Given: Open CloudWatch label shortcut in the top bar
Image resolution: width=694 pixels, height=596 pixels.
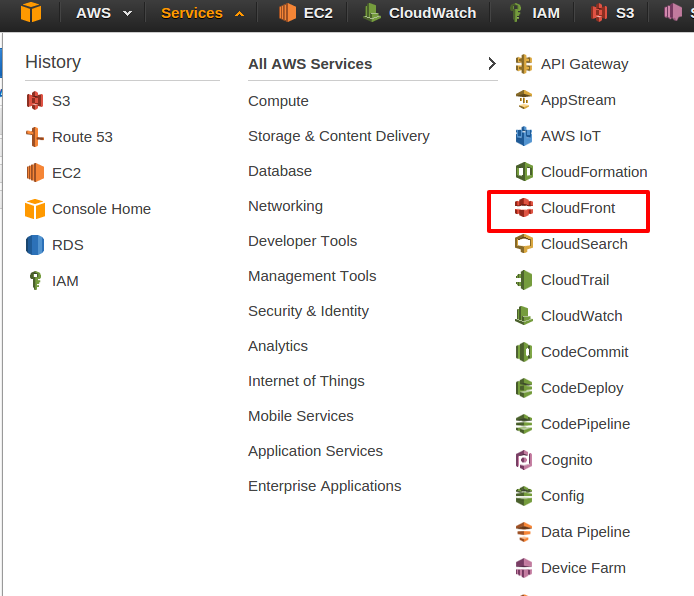Looking at the screenshot, I should (x=432, y=13).
